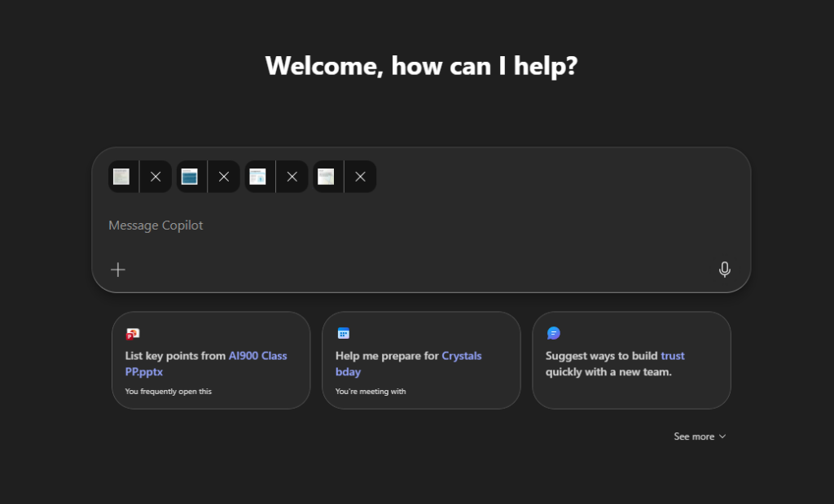The width and height of the screenshot is (834, 504).
Task: Select the first attachment thumbnail
Action: (x=122, y=177)
